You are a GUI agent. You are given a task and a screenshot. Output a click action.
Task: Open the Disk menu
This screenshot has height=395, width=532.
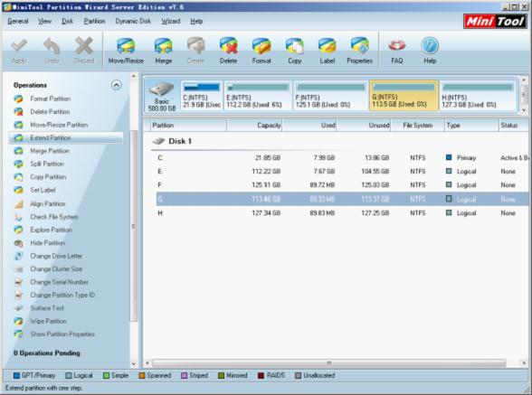67,21
